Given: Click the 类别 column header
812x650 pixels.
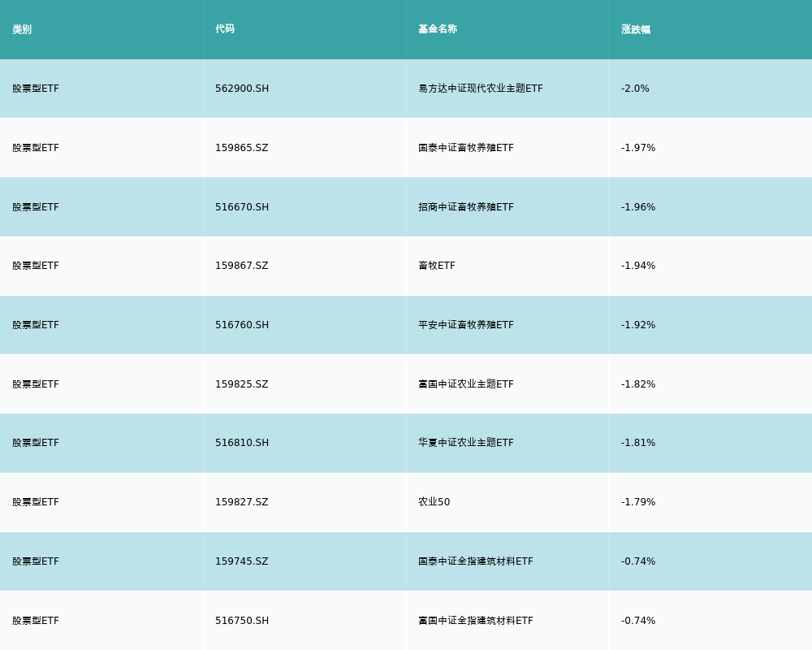Looking at the screenshot, I should point(22,29).
